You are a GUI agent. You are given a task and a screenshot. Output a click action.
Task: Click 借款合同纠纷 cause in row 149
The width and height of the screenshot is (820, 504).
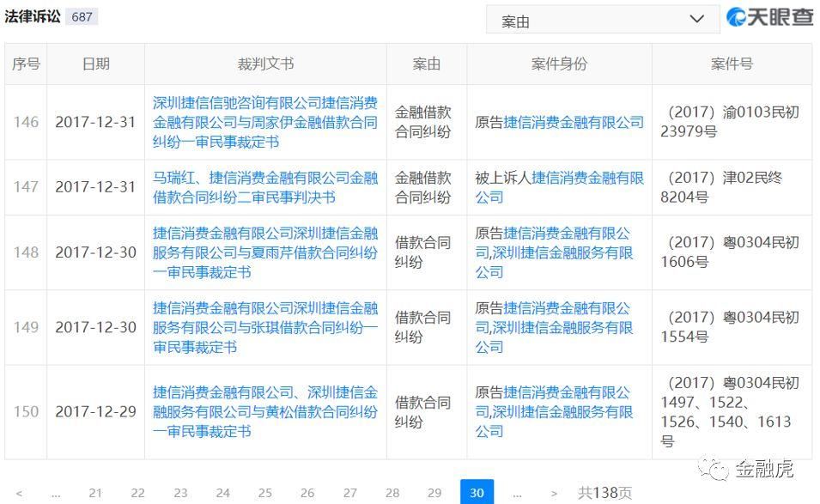coord(422,327)
